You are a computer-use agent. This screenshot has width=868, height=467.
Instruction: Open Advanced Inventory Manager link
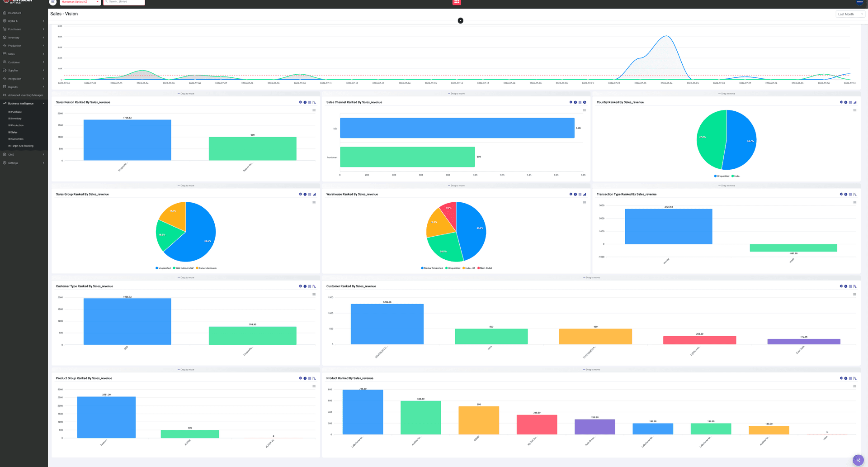[x=24, y=95]
